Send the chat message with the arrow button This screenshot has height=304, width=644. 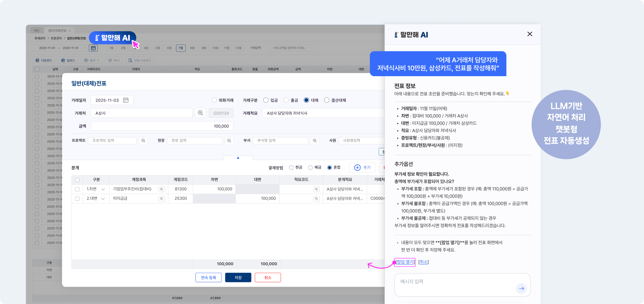point(521,288)
